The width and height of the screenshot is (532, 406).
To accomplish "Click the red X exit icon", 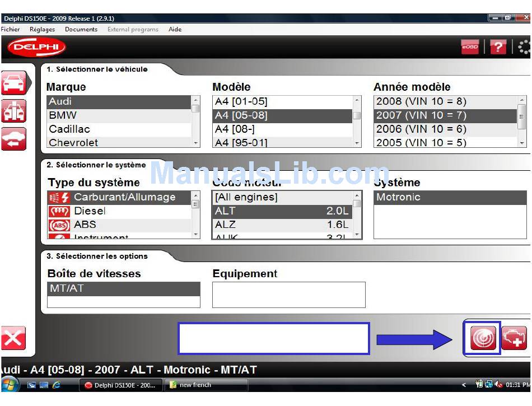I will coord(13,338).
